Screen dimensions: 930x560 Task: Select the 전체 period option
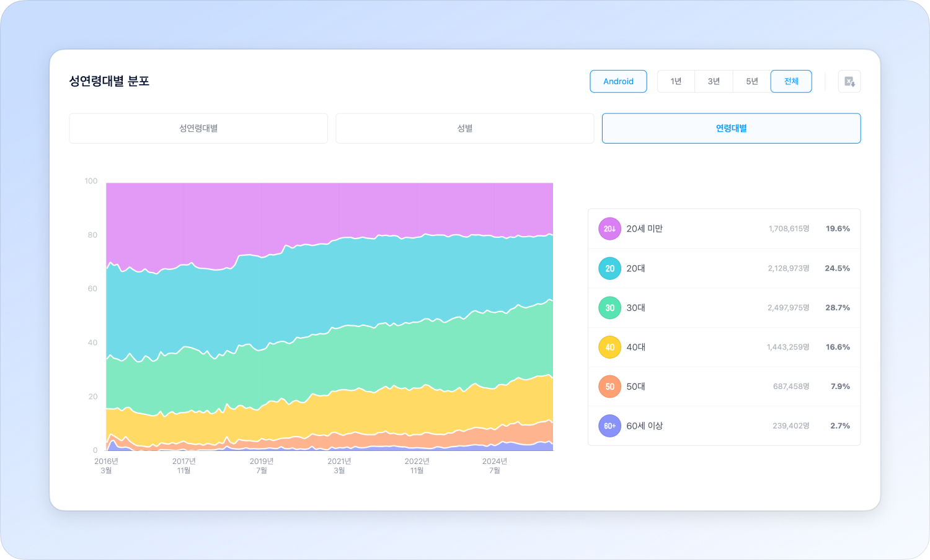(791, 81)
